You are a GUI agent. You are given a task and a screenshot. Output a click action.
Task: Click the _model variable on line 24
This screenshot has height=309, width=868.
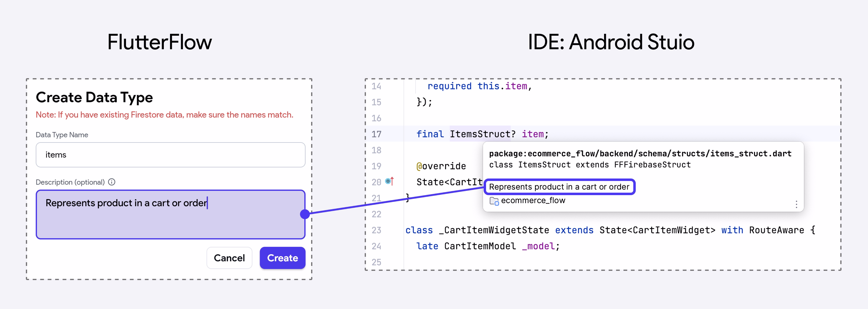point(538,246)
